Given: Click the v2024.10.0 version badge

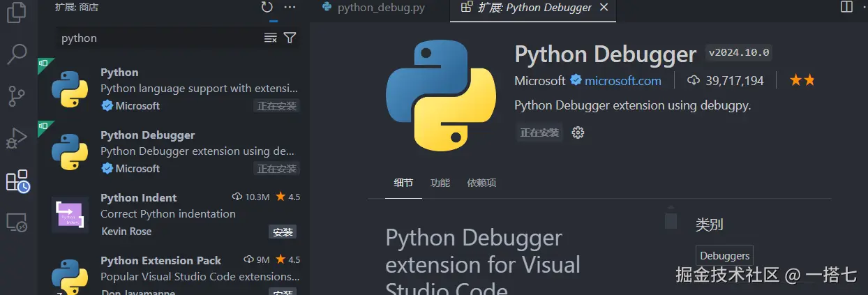Looking at the screenshot, I should [739, 52].
